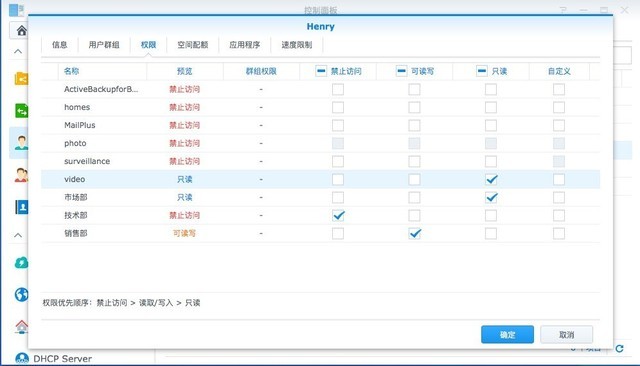Open the Group icon in sidebar
The image size is (640, 366).
pos(21,175)
